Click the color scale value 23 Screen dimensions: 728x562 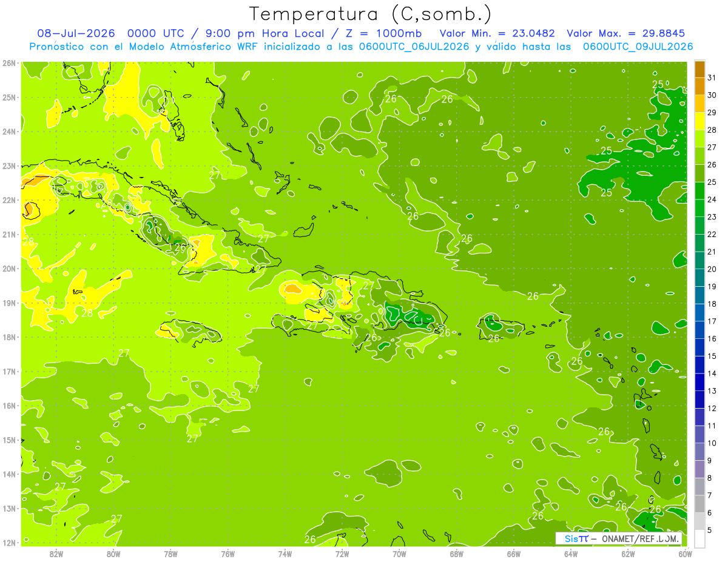click(712, 217)
